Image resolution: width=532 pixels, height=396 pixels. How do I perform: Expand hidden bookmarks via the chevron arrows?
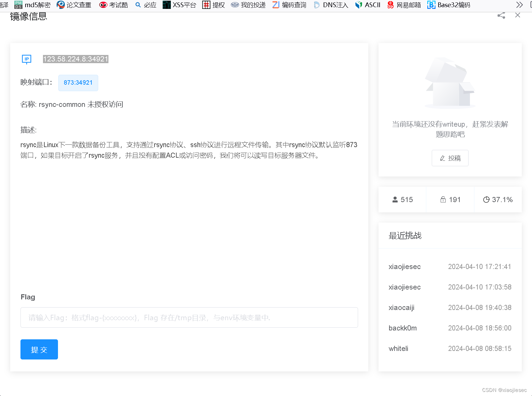tap(519, 5)
